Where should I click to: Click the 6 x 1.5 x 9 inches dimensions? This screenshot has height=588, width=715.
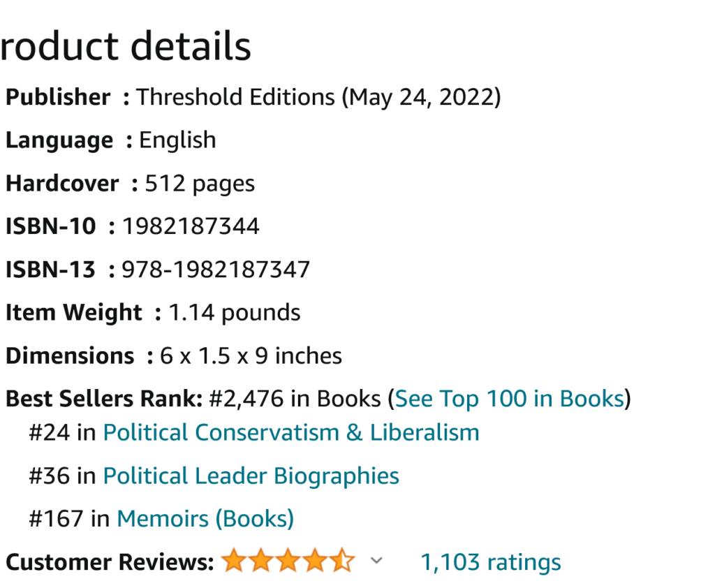(x=251, y=356)
